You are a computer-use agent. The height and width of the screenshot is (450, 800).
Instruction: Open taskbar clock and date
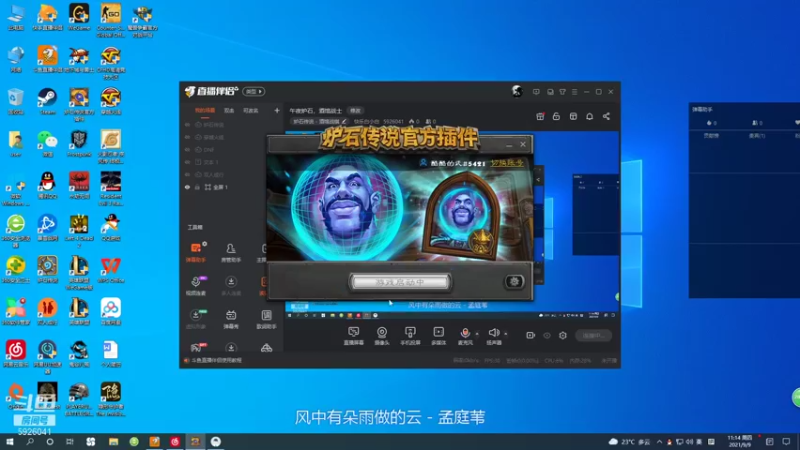[739, 441]
